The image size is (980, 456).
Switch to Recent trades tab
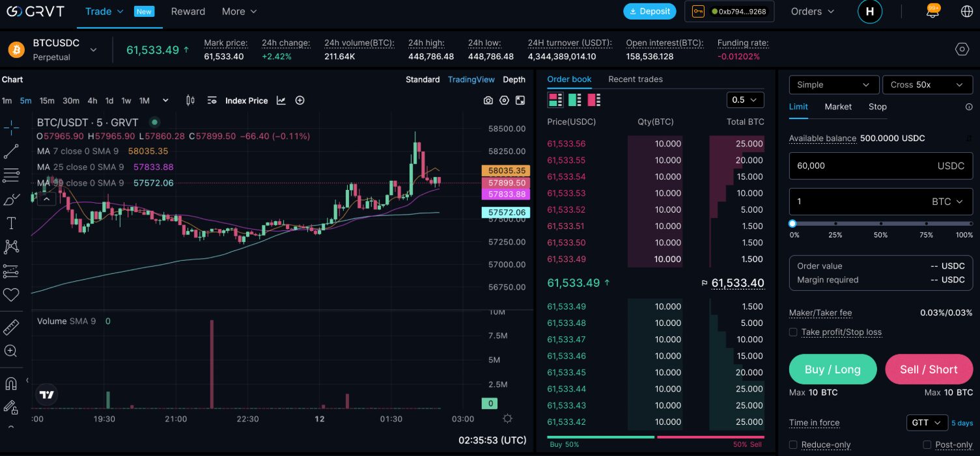click(x=636, y=79)
